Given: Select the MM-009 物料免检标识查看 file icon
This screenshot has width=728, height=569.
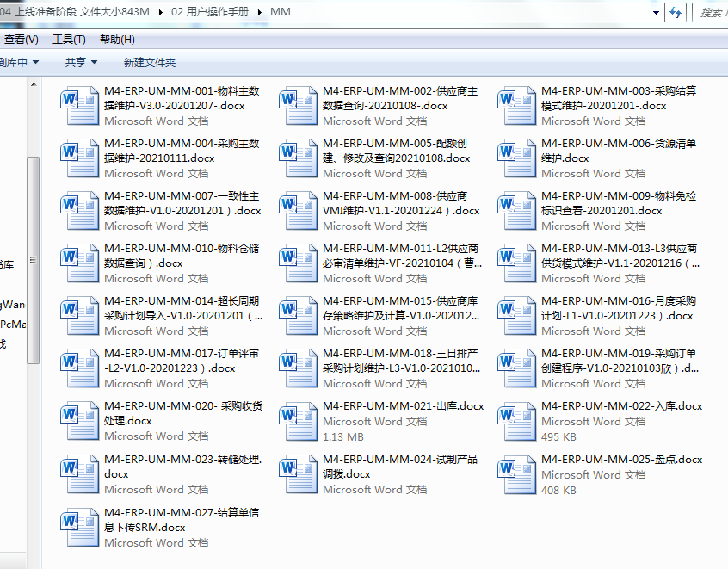Looking at the screenshot, I should point(517,210).
